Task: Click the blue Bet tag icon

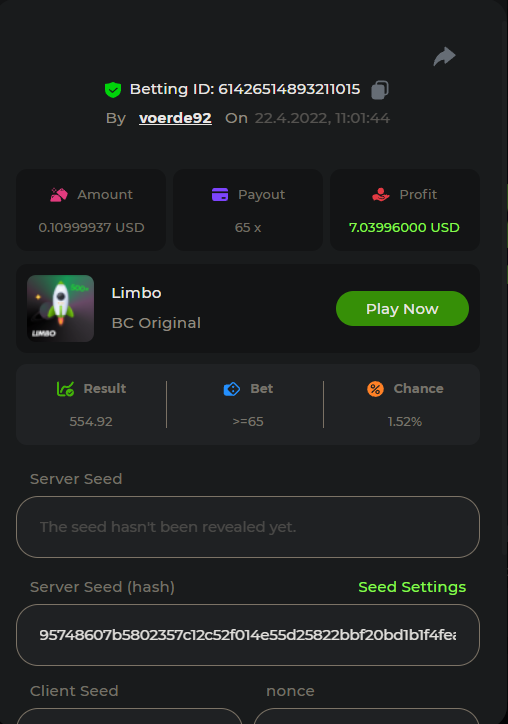Action: coord(232,389)
